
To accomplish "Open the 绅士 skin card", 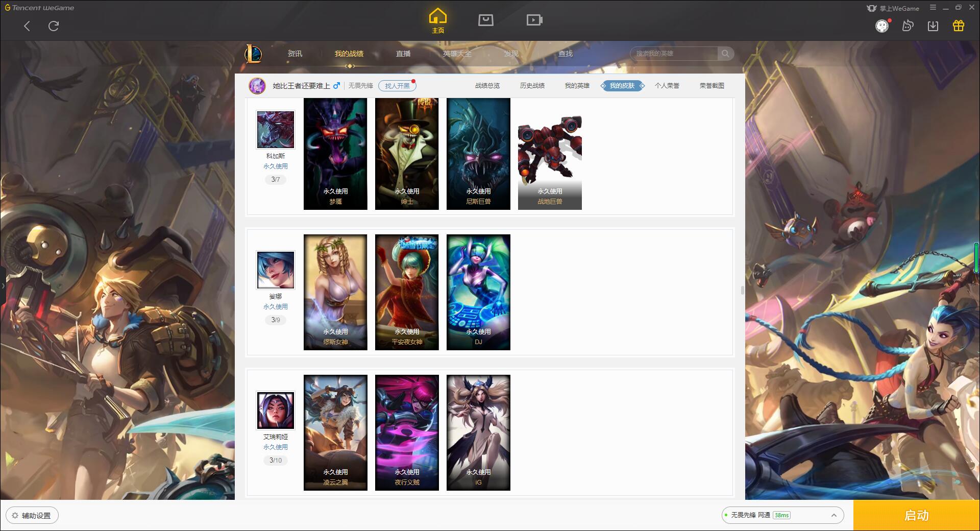I will (x=407, y=153).
